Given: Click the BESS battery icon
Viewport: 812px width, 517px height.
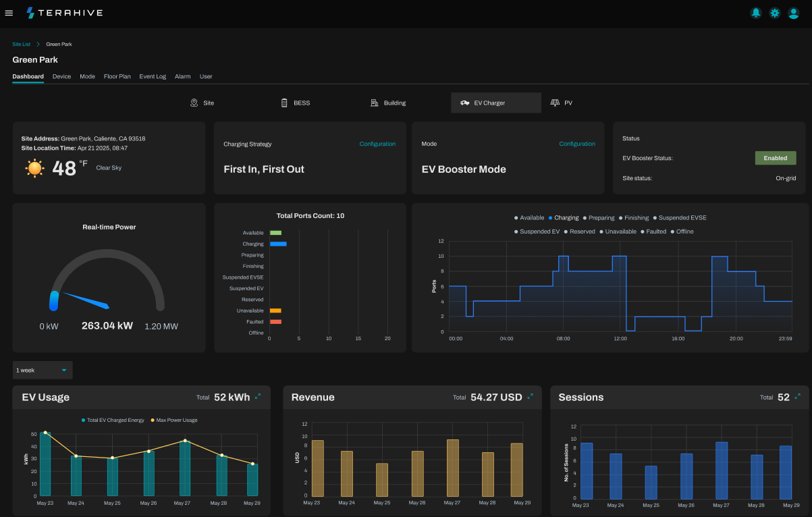Looking at the screenshot, I should pos(284,103).
